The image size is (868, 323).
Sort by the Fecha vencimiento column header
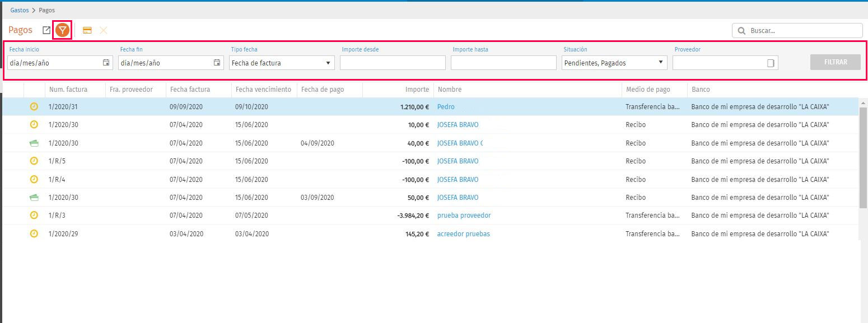click(x=263, y=90)
